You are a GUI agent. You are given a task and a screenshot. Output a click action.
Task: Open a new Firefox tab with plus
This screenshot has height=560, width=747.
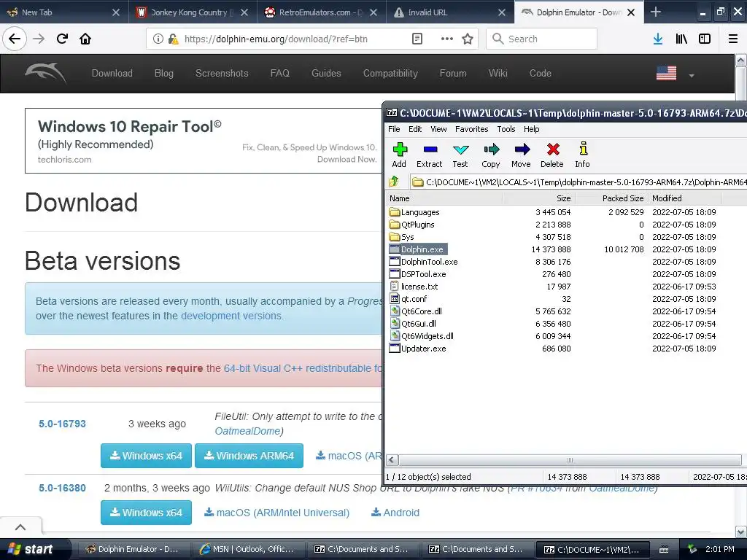[x=656, y=12]
